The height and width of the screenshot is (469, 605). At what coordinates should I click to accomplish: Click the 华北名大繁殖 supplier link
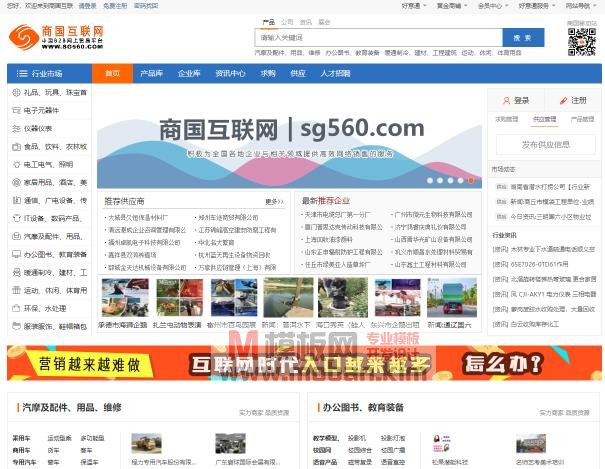click(x=216, y=243)
